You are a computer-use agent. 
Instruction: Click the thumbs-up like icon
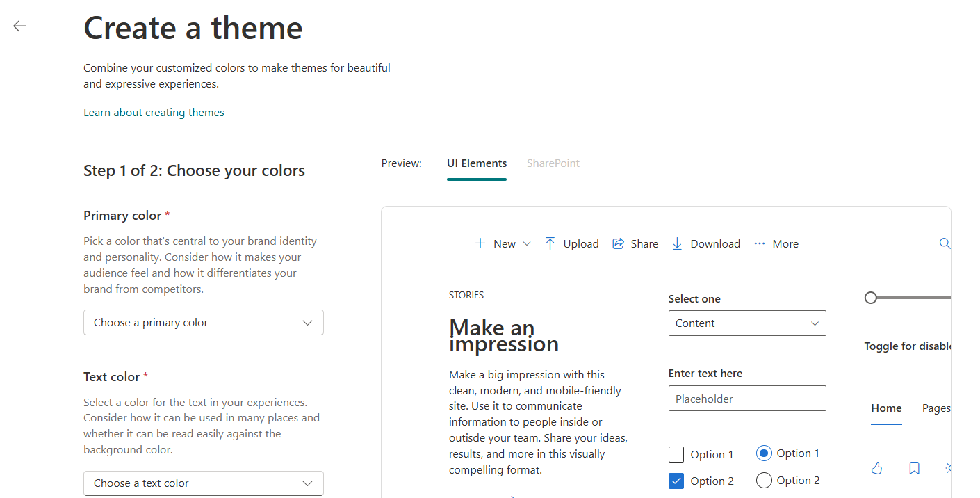point(876,468)
